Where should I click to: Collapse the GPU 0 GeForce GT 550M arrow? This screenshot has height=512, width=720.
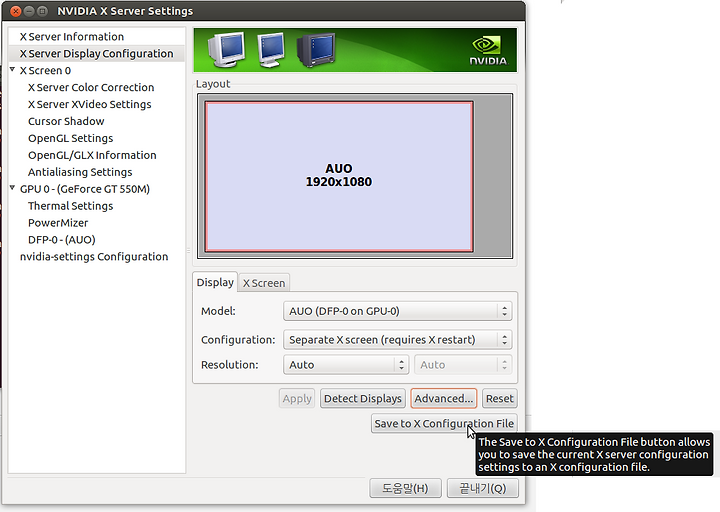point(12,188)
